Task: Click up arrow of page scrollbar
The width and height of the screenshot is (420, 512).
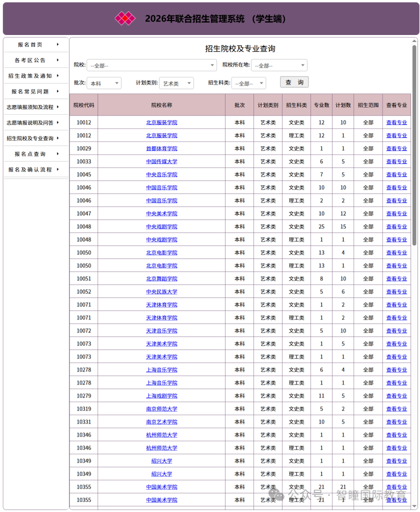Action: point(414,41)
